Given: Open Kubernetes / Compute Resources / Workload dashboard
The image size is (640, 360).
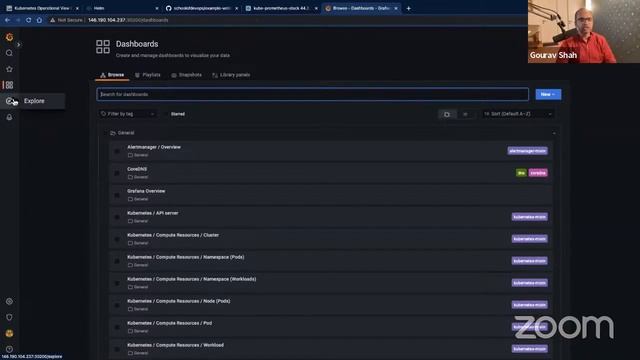Looking at the screenshot, I should (176, 345).
